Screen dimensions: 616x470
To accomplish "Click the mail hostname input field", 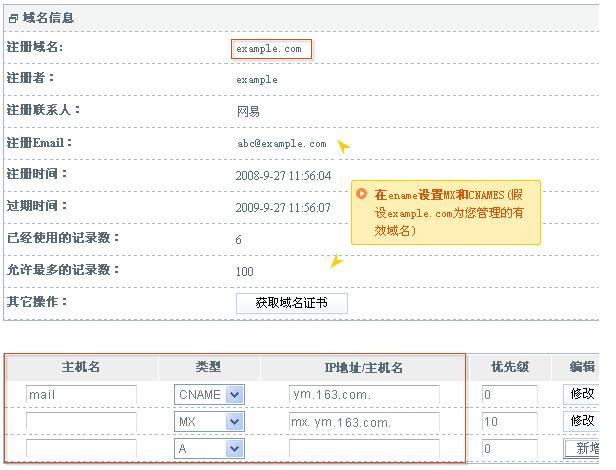I will coord(81,395).
